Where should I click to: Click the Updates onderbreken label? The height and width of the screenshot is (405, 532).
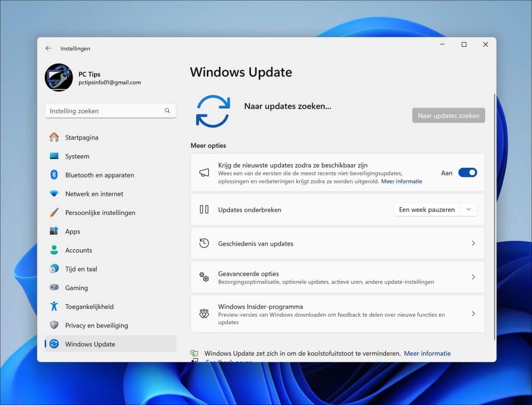pyautogui.click(x=249, y=210)
